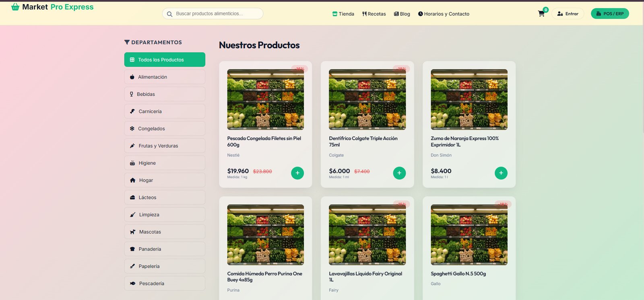
Task: Click the Nestlé brand label
Action: 233,155
